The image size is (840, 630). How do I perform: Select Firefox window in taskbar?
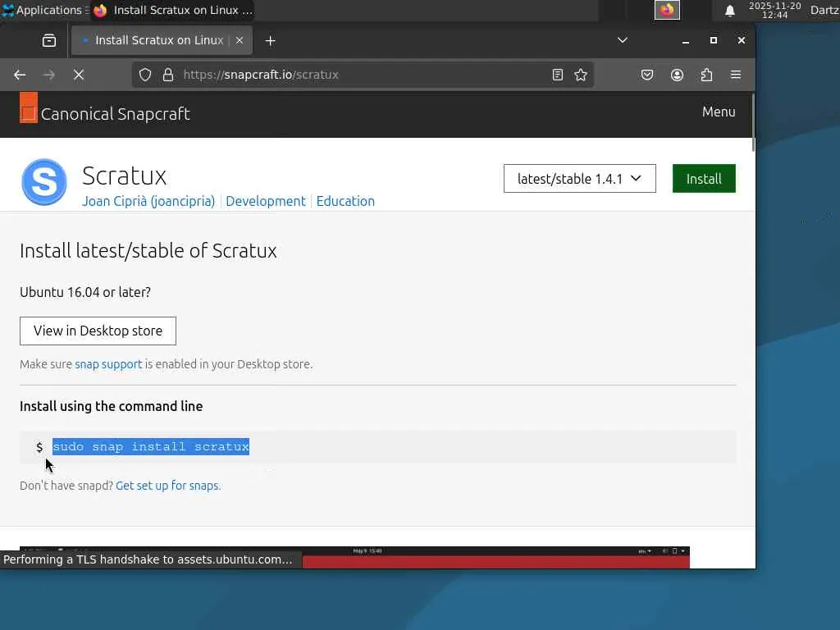pyautogui.click(x=172, y=10)
